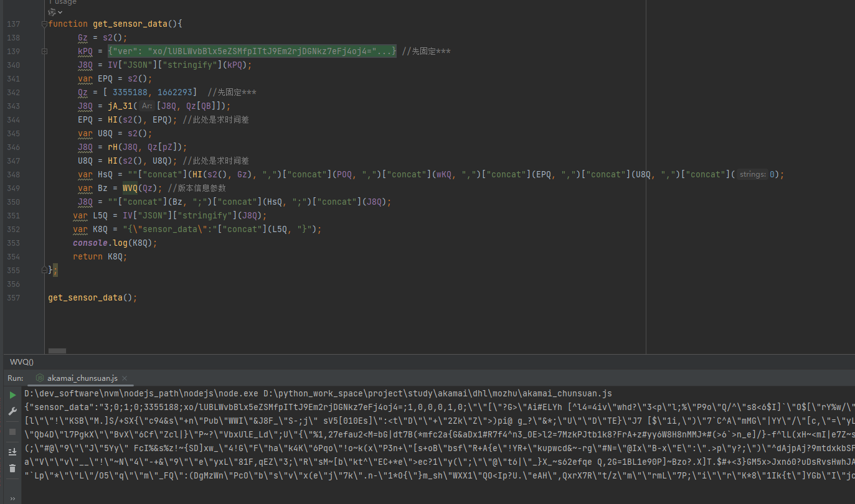Click the editor horizontal scrollbar thumb
The height and width of the screenshot is (504, 855).
click(x=57, y=351)
